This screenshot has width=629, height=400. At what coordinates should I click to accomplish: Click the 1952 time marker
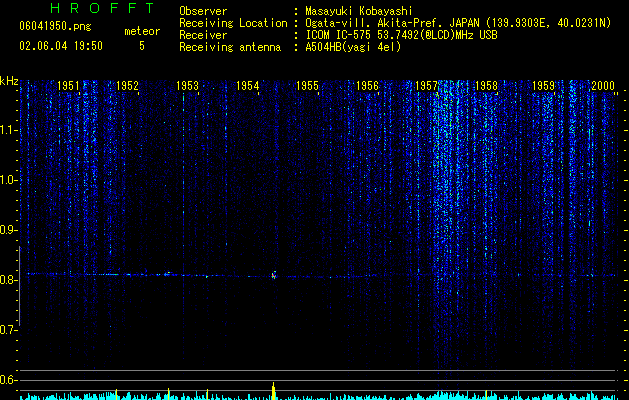click(x=127, y=86)
